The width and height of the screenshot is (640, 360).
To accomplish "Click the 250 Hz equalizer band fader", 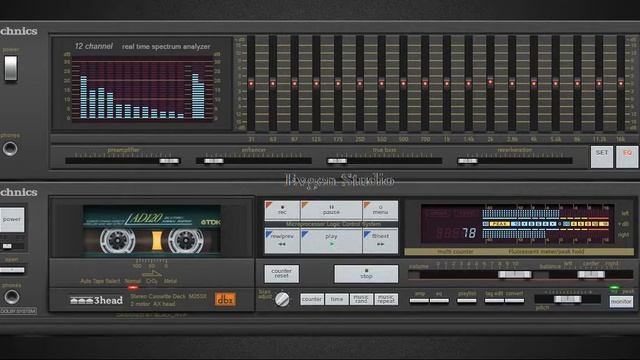I will coord(360,83).
